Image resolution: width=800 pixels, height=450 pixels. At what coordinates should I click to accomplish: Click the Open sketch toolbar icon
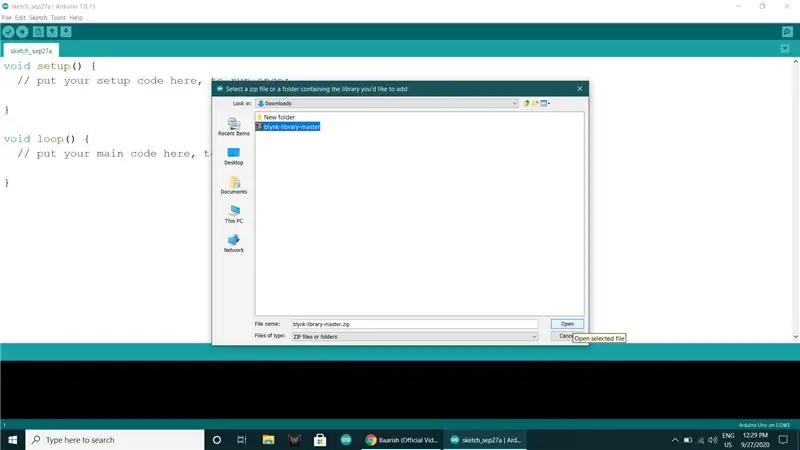point(52,32)
